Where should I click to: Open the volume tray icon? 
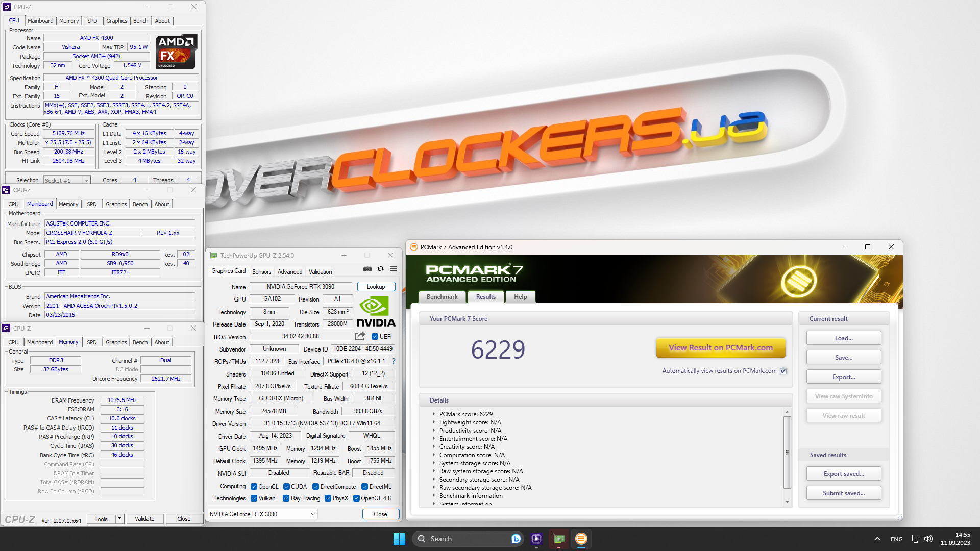(x=928, y=539)
